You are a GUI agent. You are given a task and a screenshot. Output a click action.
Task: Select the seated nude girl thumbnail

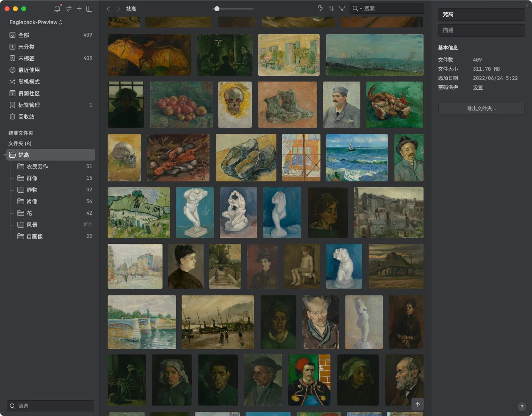(302, 266)
